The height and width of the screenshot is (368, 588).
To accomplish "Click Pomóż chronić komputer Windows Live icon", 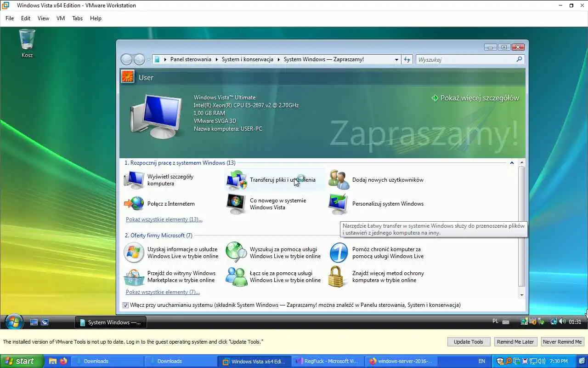I will [339, 253].
